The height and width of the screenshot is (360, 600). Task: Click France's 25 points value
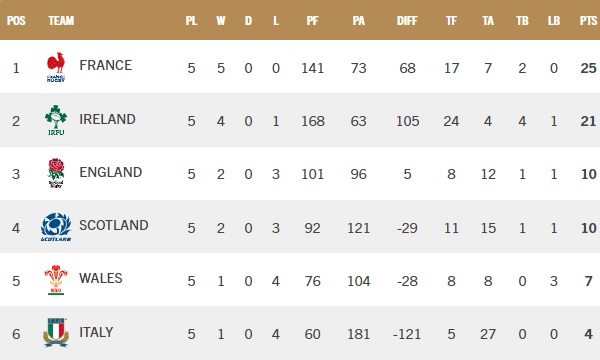[589, 68]
